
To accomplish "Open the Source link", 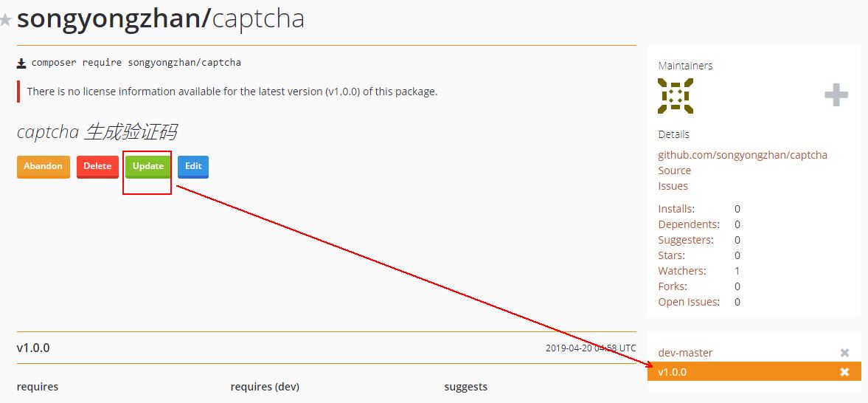I will coord(675,170).
